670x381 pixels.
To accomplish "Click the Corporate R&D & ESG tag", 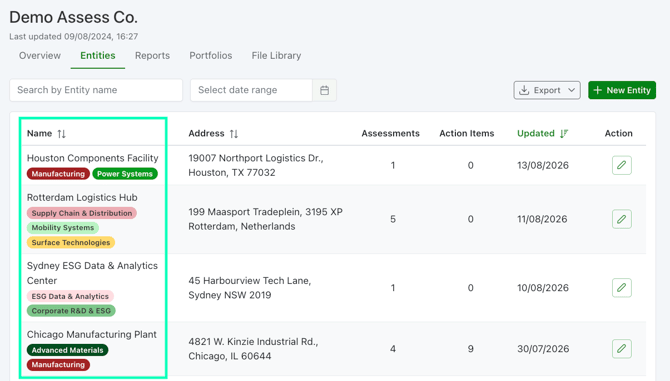I will pyautogui.click(x=71, y=311).
